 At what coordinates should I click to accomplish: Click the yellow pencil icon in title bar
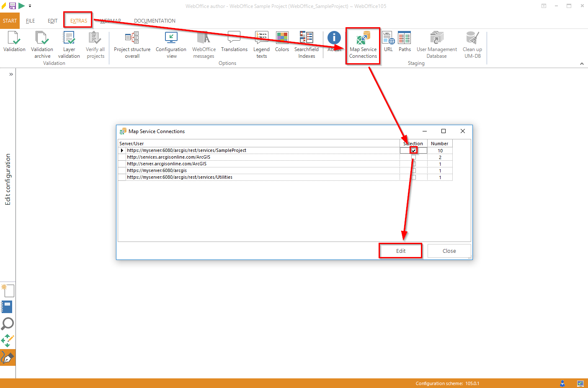tap(4, 6)
